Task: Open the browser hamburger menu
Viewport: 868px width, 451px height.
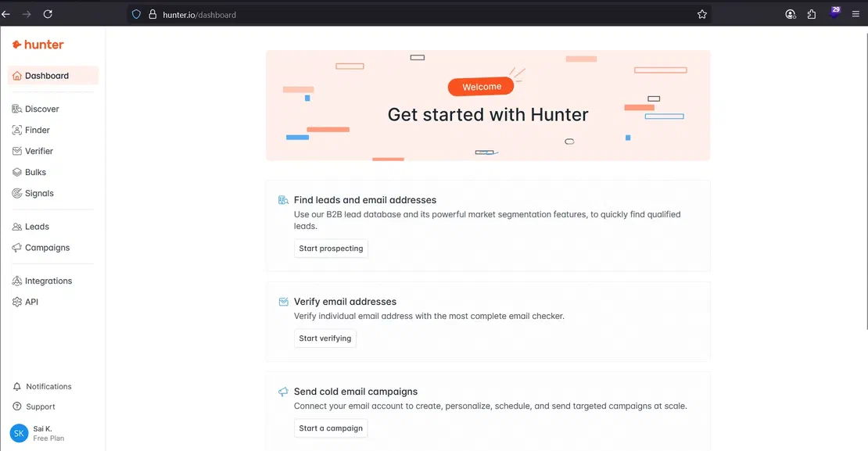Action: [x=855, y=14]
